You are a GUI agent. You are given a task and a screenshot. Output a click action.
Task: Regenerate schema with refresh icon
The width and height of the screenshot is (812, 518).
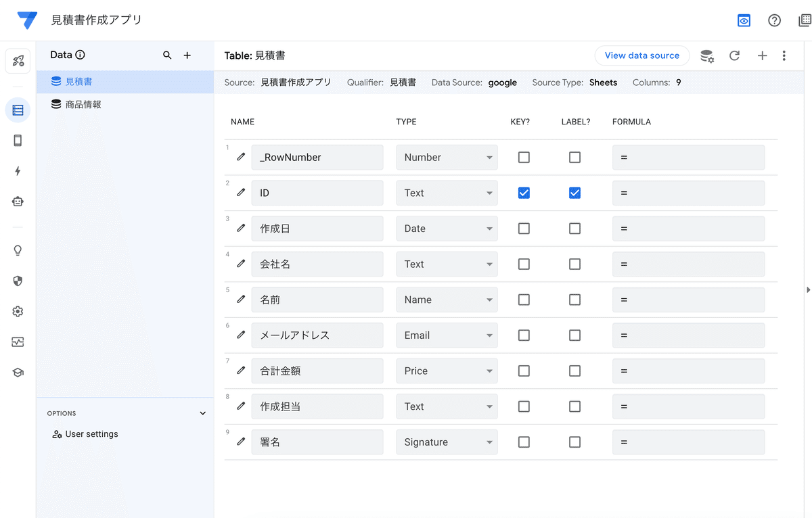(734, 56)
